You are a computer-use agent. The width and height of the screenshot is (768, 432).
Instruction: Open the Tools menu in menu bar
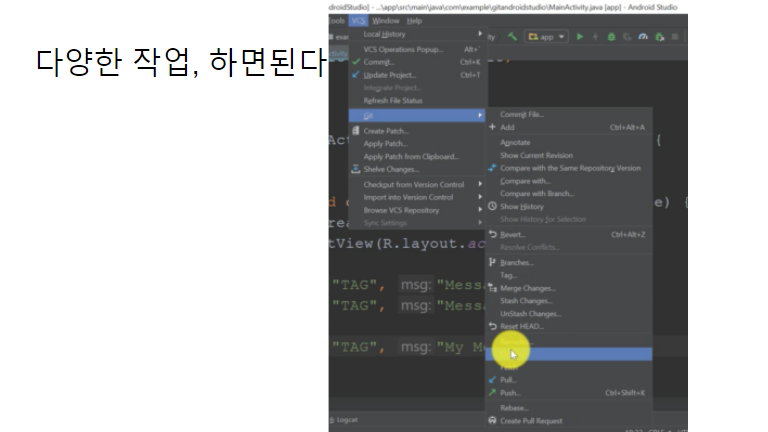pyautogui.click(x=337, y=21)
